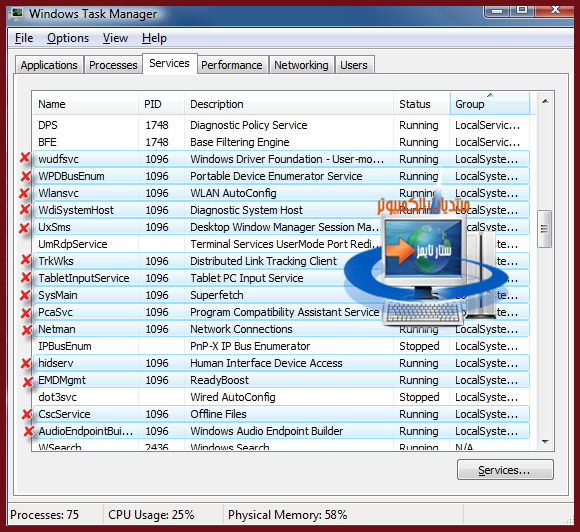
Task: Open the View menu
Action: [115, 38]
